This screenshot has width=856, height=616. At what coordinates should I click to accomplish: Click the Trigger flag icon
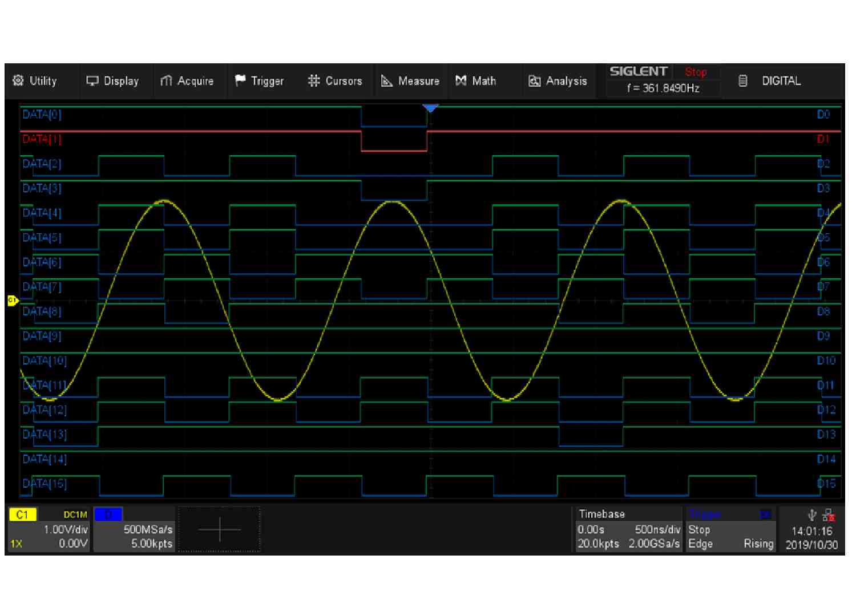pyautogui.click(x=240, y=81)
